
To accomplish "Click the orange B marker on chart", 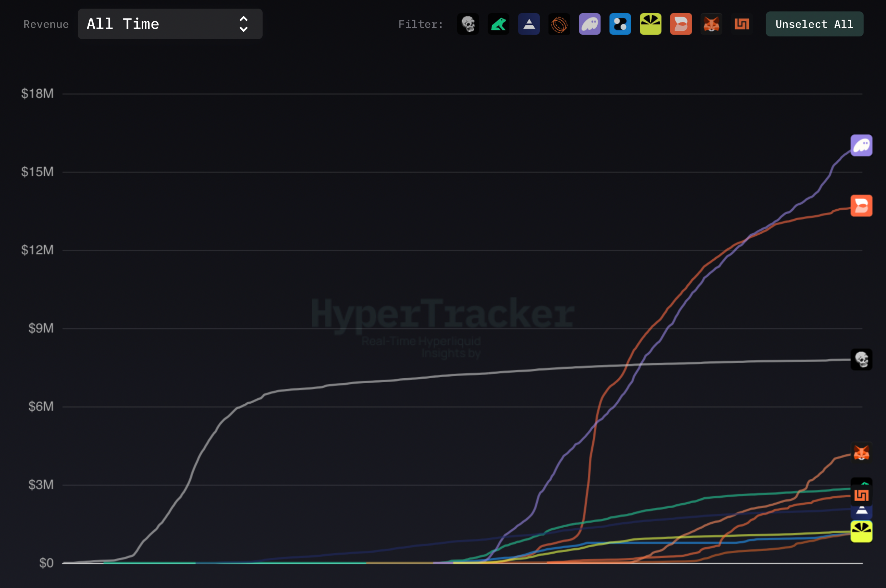I will 861,205.
